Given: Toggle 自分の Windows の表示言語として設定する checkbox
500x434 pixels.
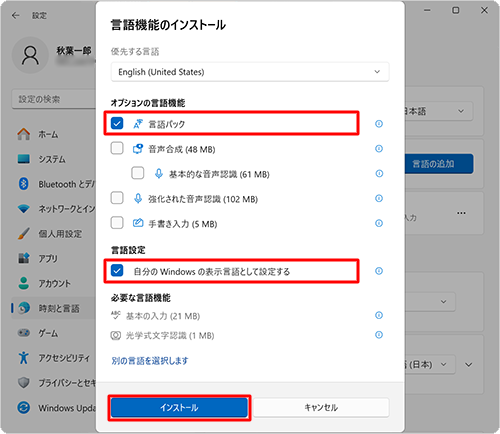Looking at the screenshot, I should (117, 271).
